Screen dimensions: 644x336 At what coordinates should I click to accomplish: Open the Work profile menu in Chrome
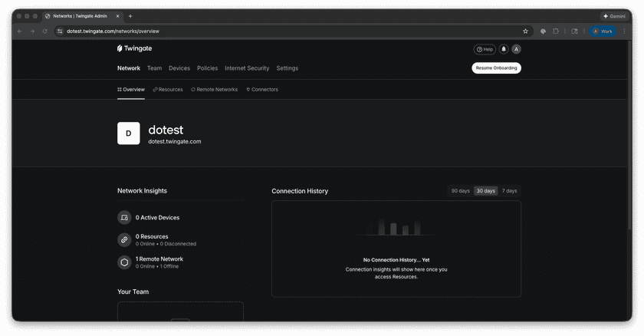603,31
